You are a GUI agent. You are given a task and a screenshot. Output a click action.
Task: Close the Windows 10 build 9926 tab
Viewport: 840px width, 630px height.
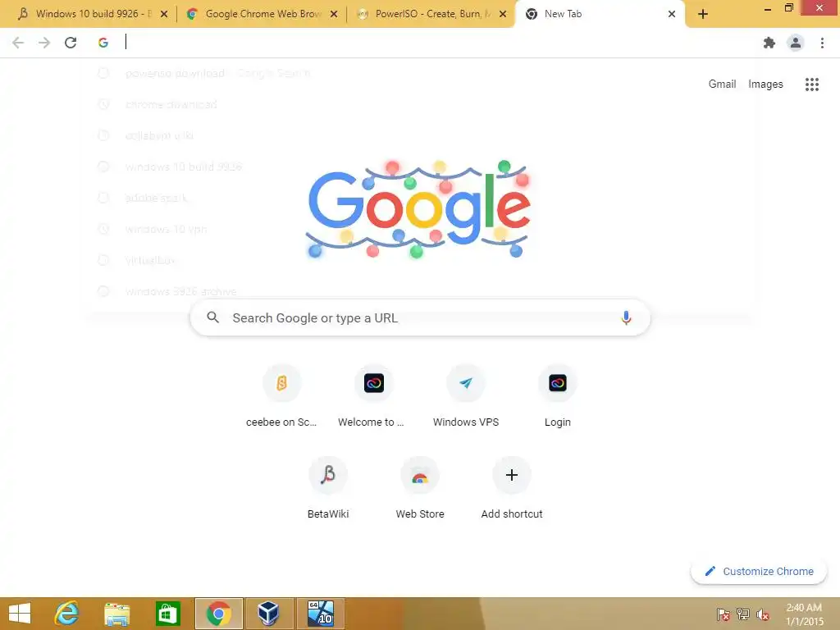(x=164, y=14)
